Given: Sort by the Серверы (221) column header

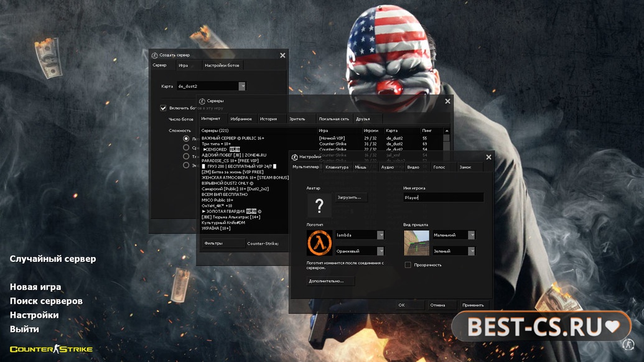Looking at the screenshot, I should point(259,131).
